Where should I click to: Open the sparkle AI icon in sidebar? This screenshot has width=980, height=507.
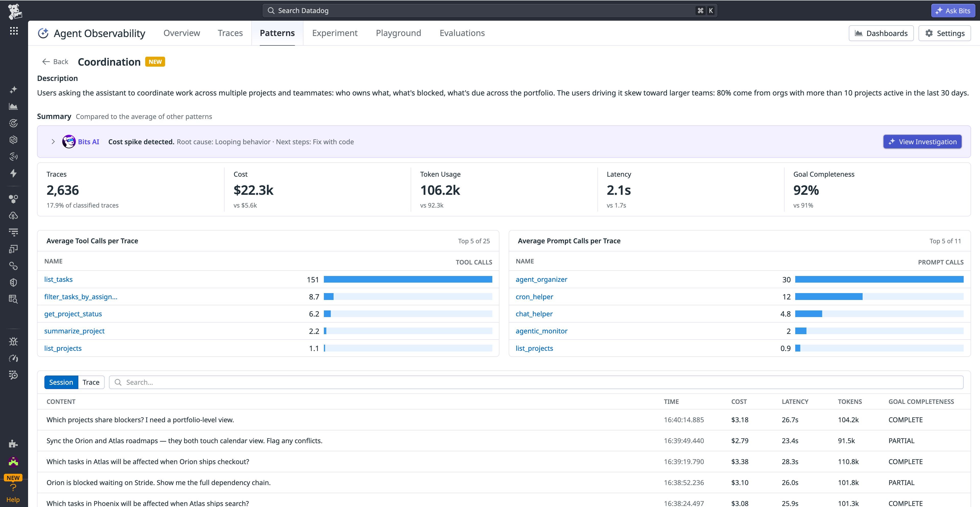tap(13, 90)
